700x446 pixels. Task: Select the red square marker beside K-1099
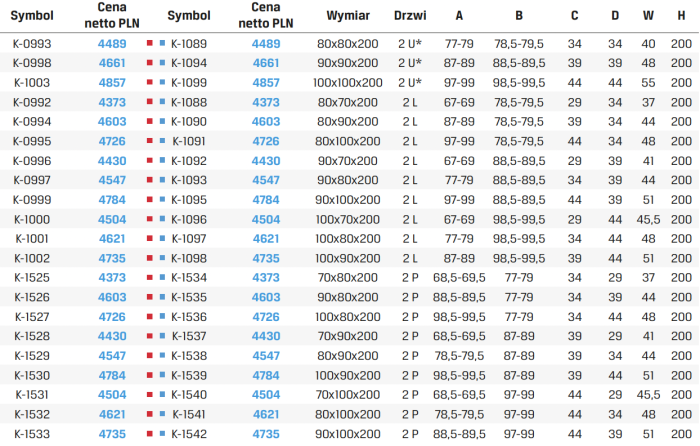150,82
